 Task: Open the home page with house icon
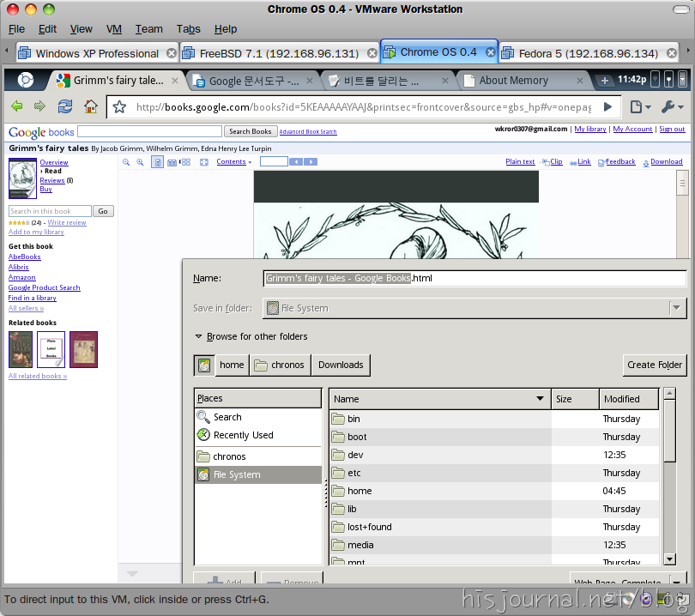(91, 106)
